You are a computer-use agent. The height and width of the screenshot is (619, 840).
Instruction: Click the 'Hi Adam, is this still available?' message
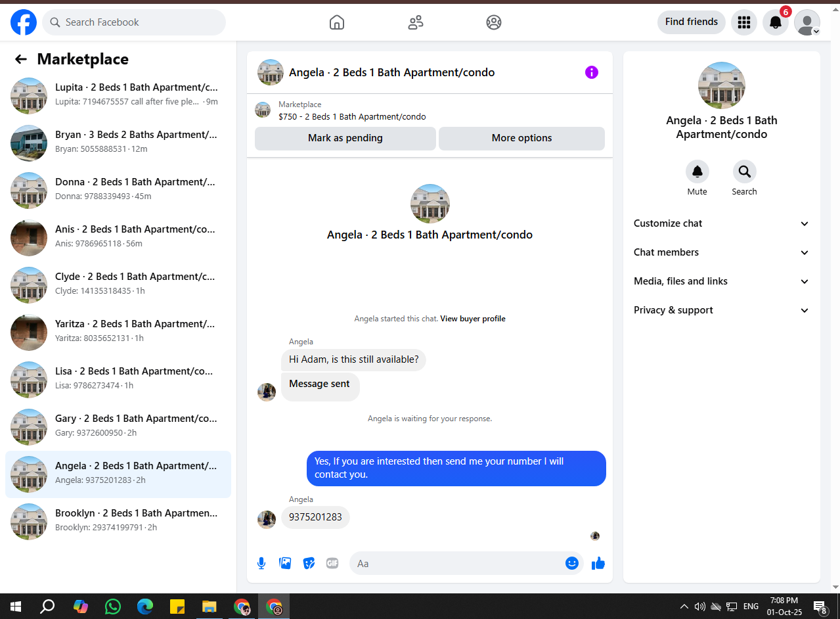point(353,359)
